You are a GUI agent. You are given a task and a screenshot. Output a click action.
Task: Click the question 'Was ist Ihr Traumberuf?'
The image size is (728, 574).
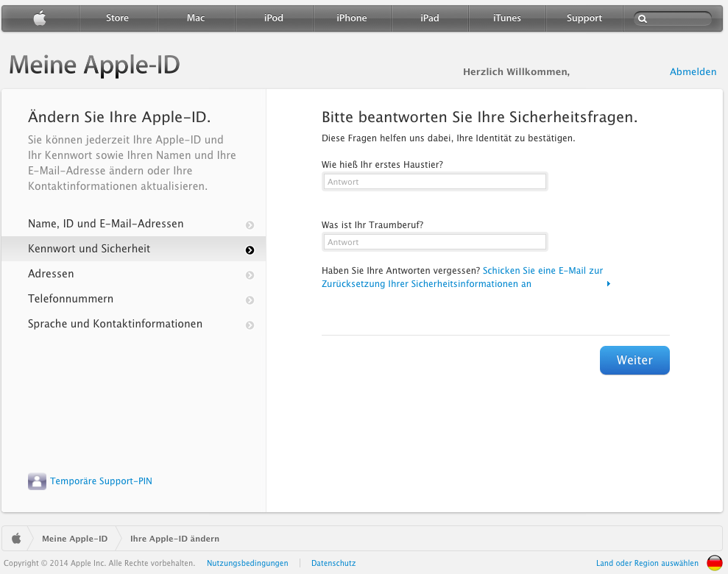pos(372,225)
